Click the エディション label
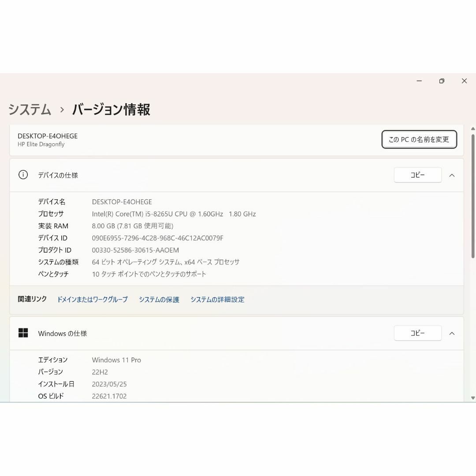The height and width of the screenshot is (476, 476). 53,360
